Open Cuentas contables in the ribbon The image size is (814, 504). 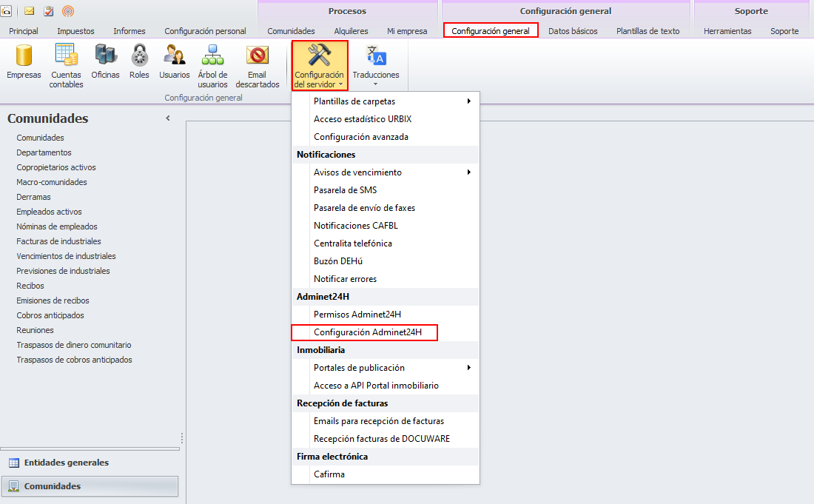point(66,66)
